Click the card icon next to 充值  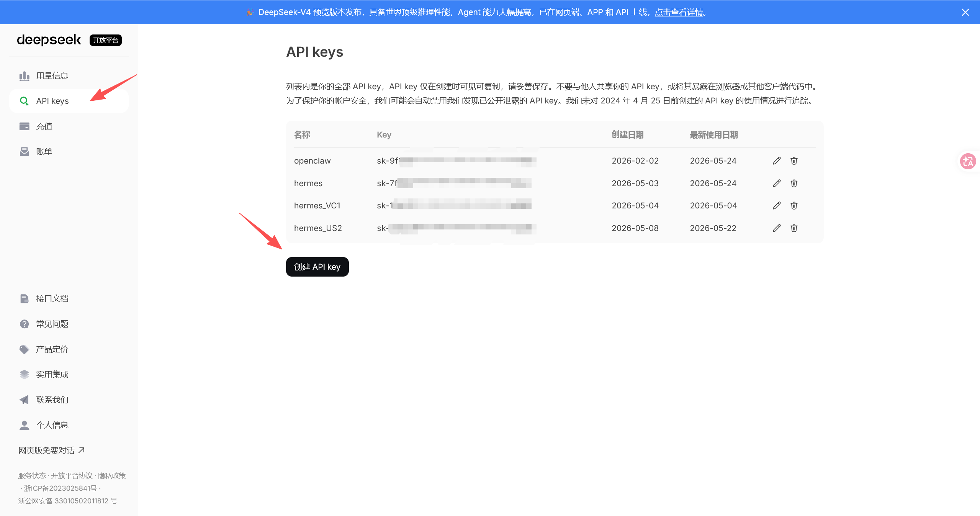[25, 126]
